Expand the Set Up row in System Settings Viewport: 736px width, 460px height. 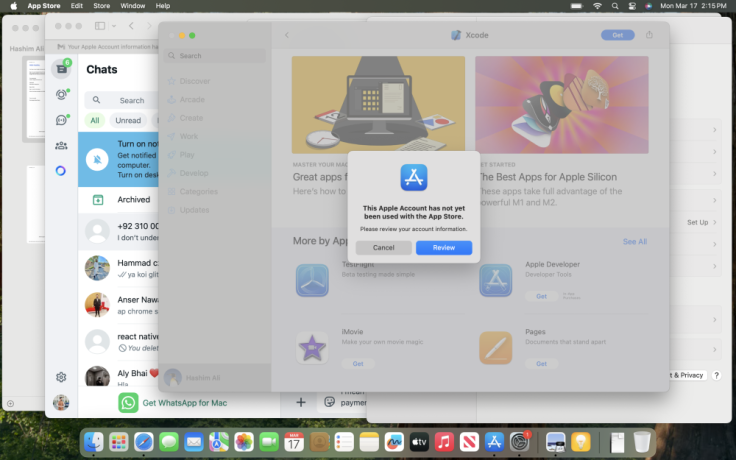point(701,222)
